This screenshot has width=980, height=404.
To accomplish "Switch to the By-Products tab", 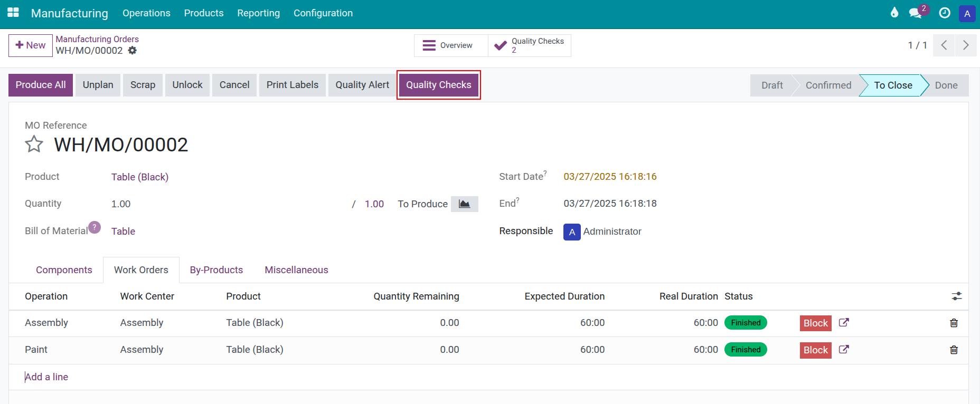I will pyautogui.click(x=216, y=270).
